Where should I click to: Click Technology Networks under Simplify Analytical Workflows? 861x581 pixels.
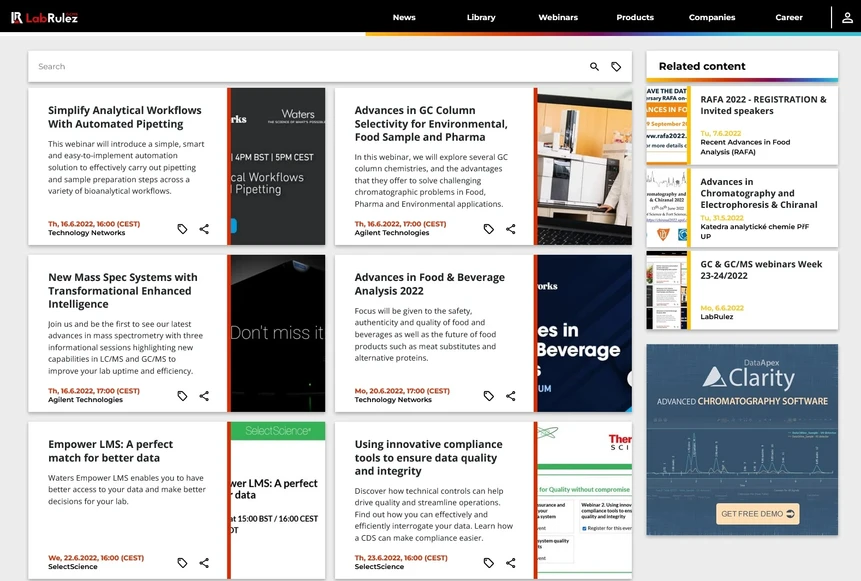point(86,233)
